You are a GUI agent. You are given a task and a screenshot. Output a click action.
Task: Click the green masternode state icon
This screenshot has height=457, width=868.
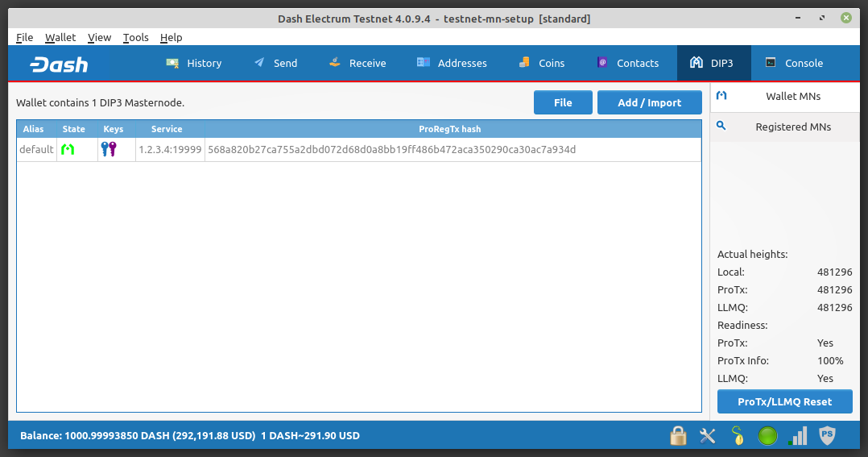(x=68, y=149)
